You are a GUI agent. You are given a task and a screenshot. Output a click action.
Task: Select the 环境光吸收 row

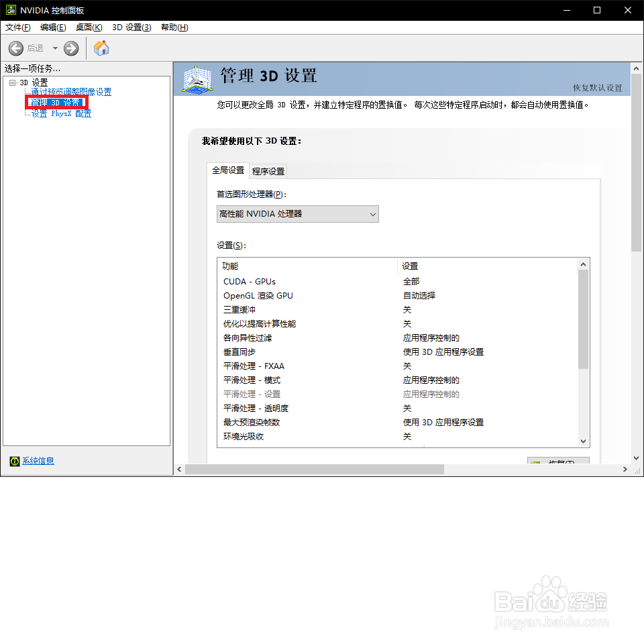[x=398, y=436]
